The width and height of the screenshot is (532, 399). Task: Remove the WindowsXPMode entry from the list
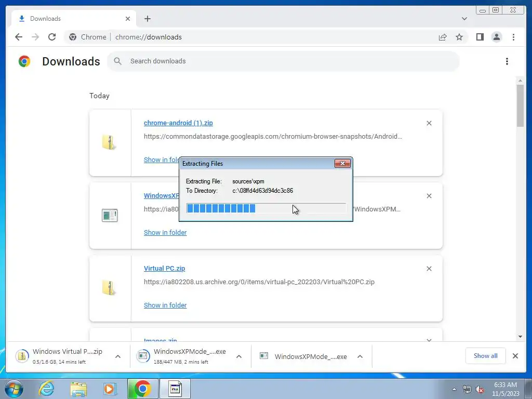point(429,196)
